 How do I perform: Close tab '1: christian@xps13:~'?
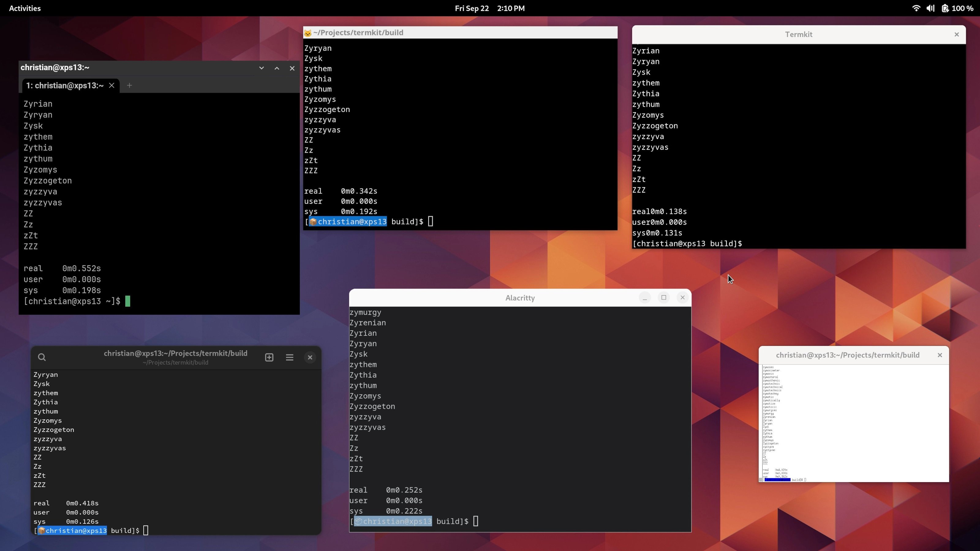[x=111, y=85]
